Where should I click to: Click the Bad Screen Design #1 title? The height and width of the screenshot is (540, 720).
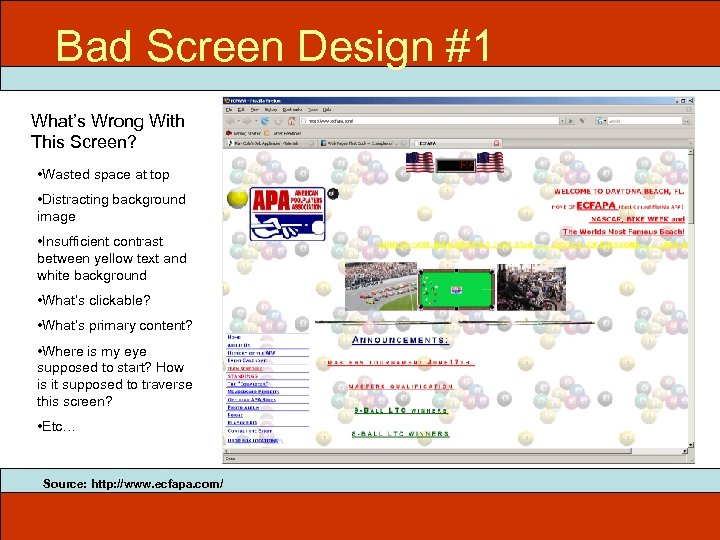273,46
